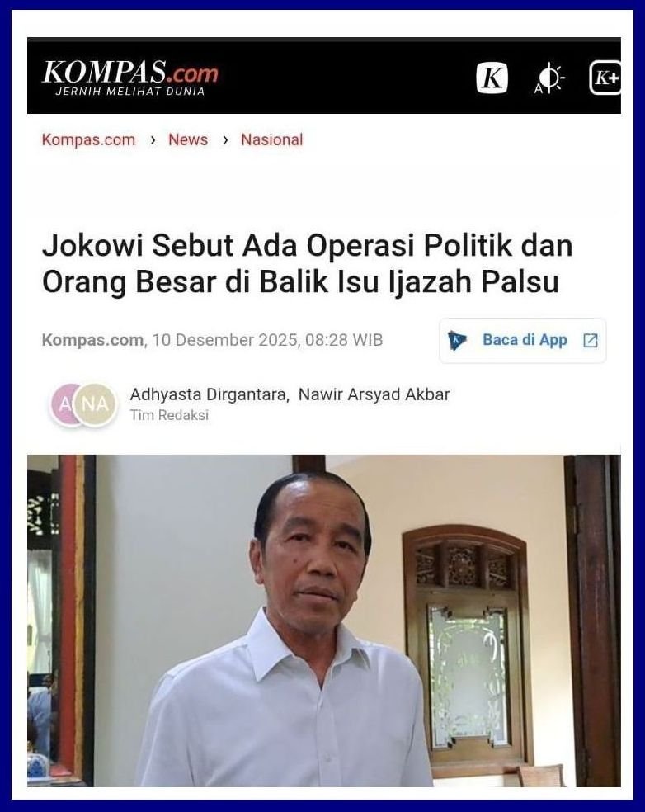
Task: Open the K+ premium icon
Action: tap(605, 78)
